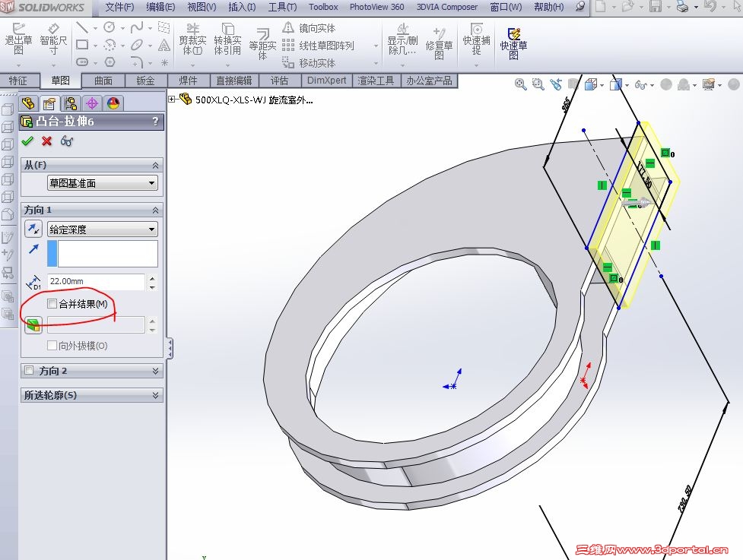Image resolution: width=743 pixels, height=560 pixels.
Task: Open the DimXpertManager tab icon
Action: [x=92, y=103]
